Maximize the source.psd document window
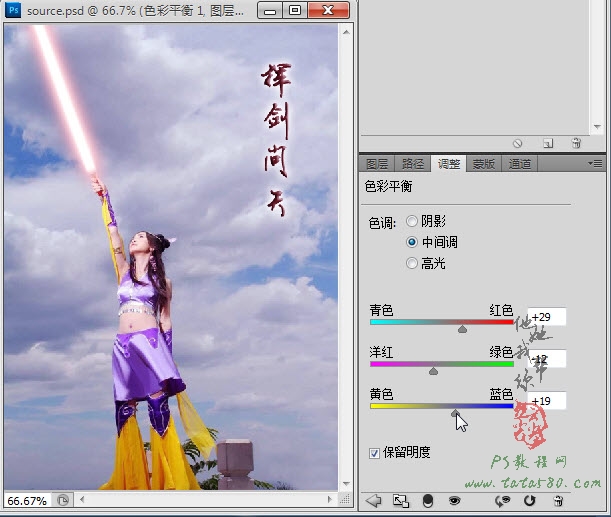611x517 pixels. click(295, 11)
